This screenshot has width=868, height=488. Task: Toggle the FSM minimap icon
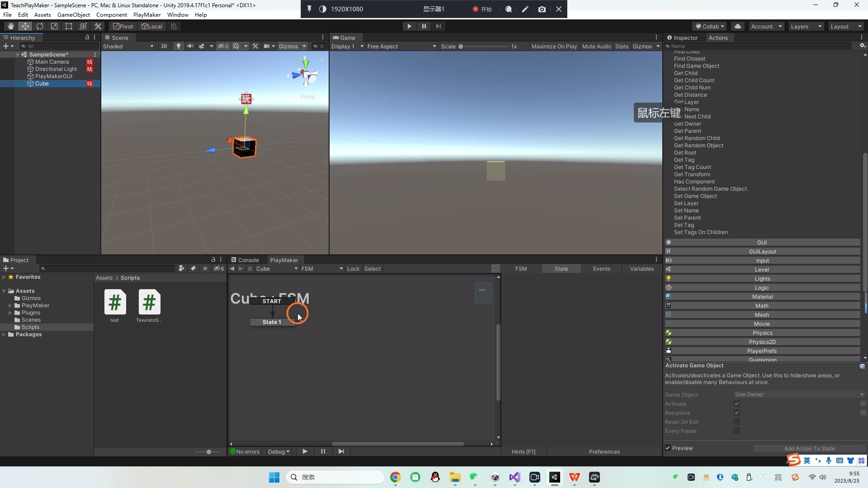(495, 268)
